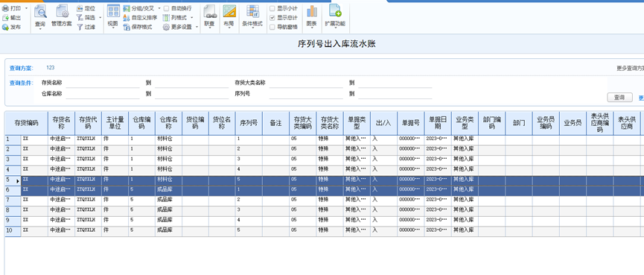The height and width of the screenshot is (275, 644).
Task: Expand the 图表 dropdown arrow
Action: pos(312,29)
